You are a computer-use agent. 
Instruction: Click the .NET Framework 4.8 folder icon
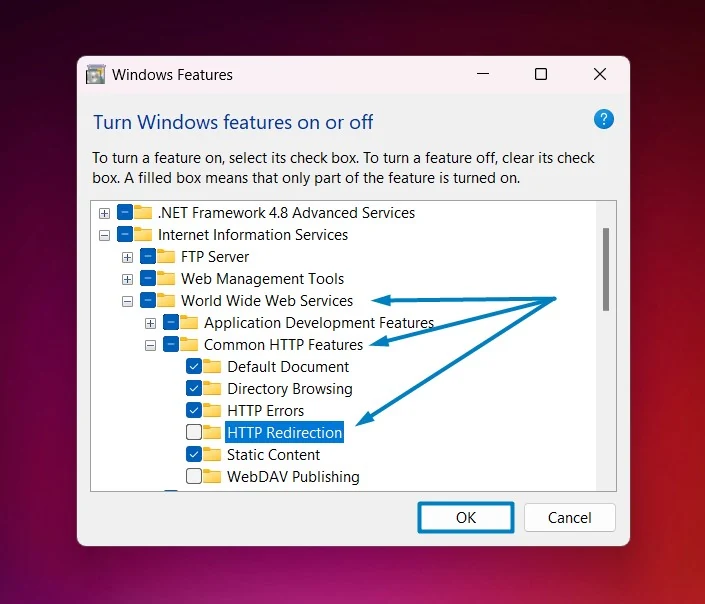point(143,212)
